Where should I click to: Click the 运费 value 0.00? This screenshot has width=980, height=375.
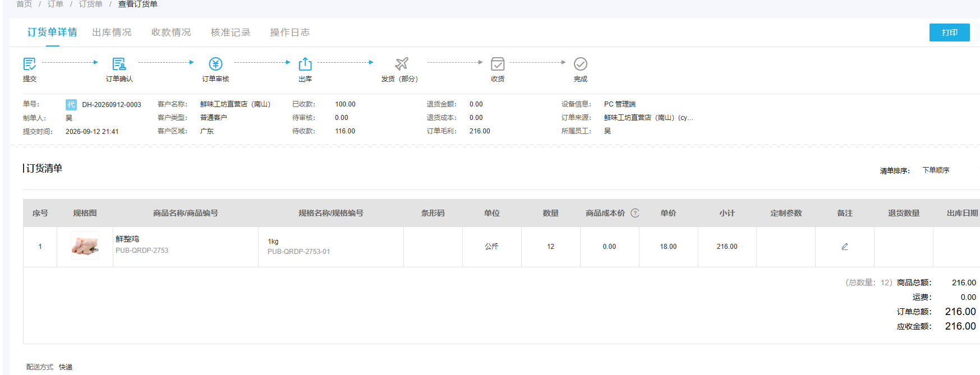tap(968, 297)
